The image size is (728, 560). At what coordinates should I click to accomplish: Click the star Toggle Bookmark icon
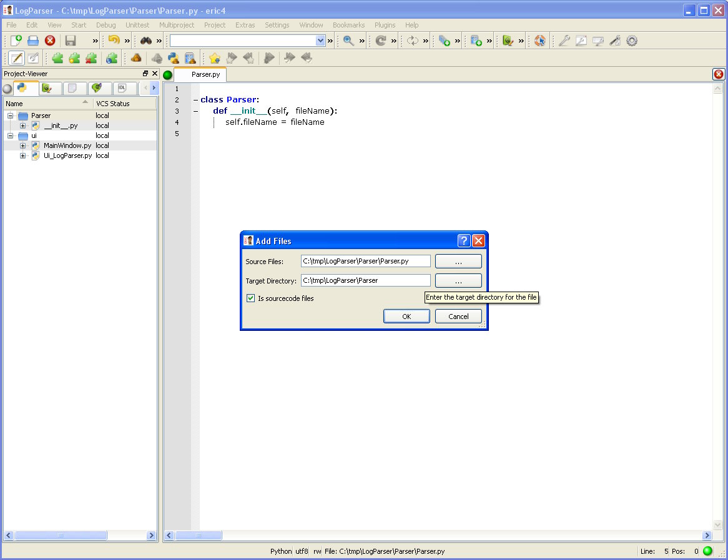click(x=215, y=58)
